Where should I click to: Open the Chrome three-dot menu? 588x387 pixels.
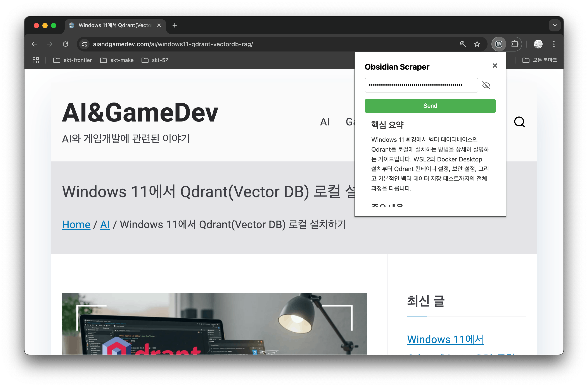(x=554, y=44)
